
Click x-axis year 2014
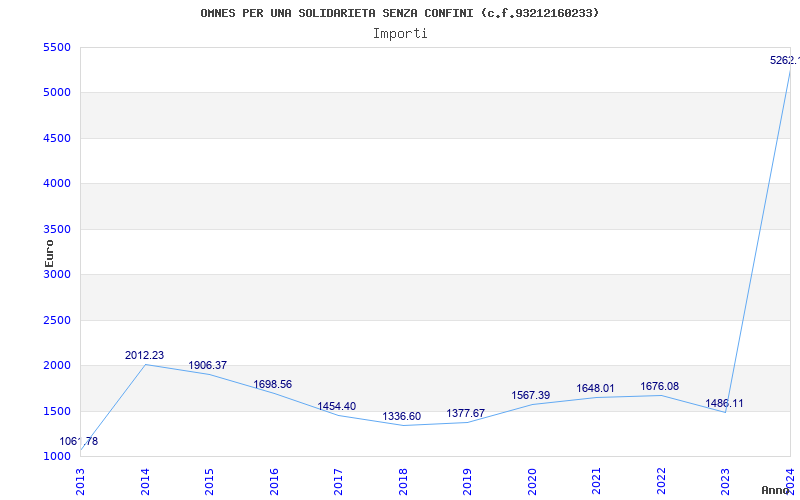click(145, 481)
